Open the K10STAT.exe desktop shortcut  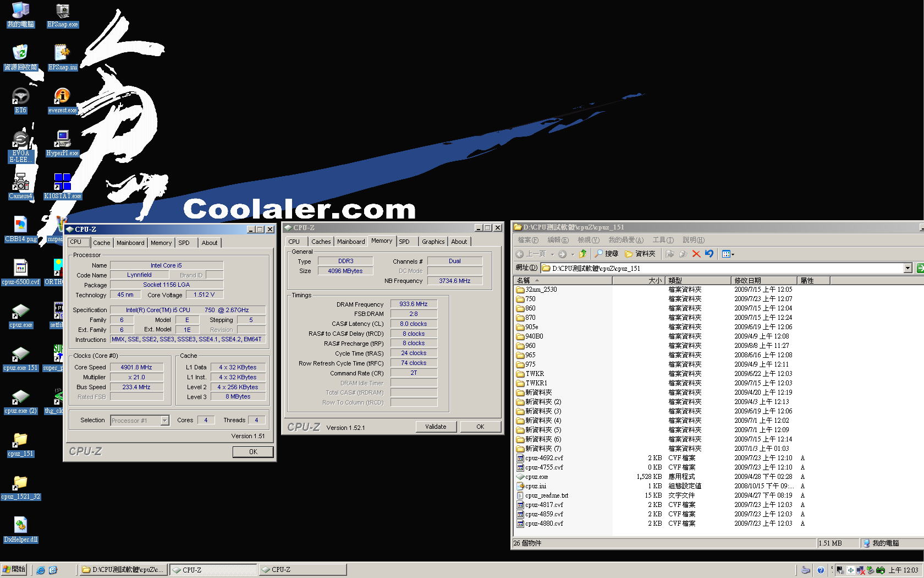[x=62, y=187]
